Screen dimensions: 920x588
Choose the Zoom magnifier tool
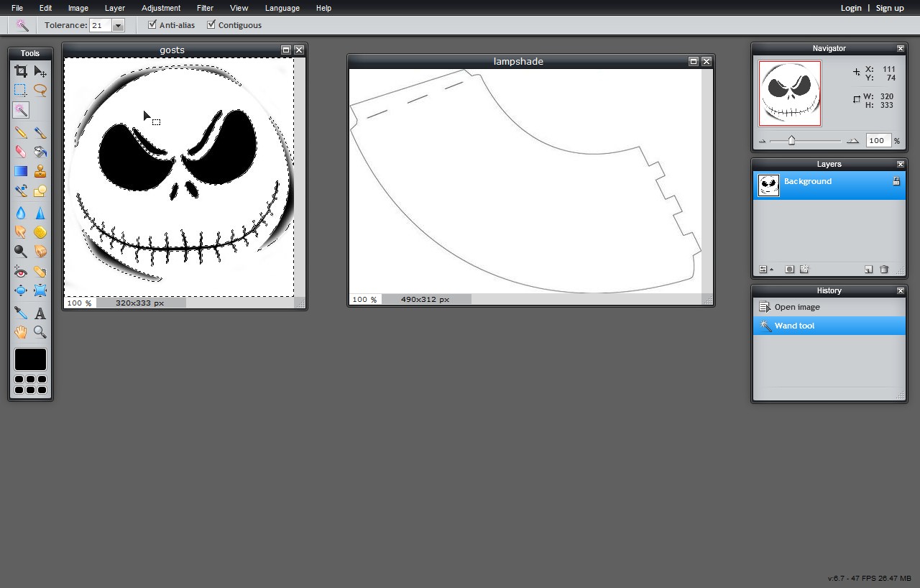[x=40, y=332]
